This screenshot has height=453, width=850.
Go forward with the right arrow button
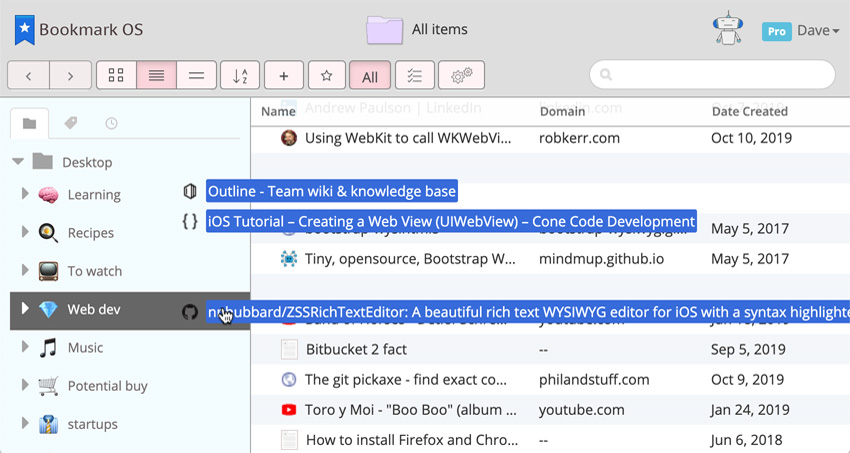tap(70, 76)
